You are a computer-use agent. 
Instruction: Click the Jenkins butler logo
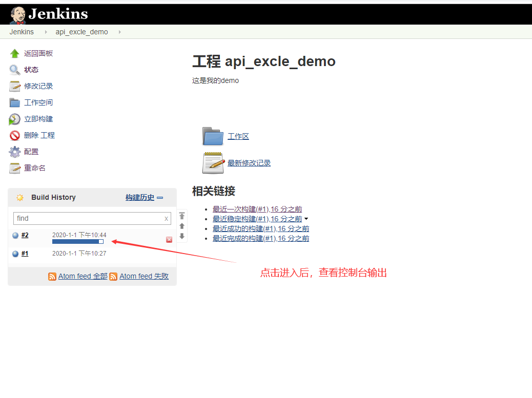click(x=17, y=15)
